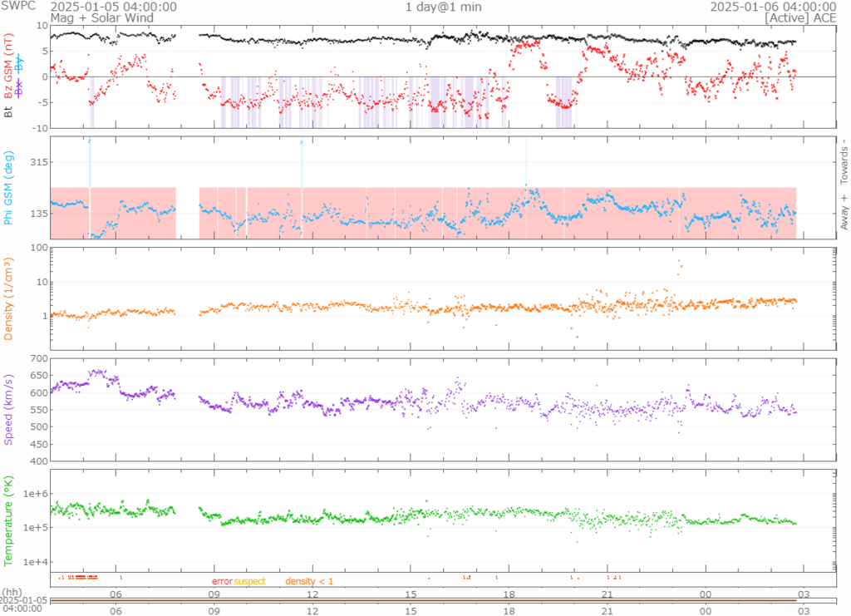Screen dimensions: 851x616
Task: Click the yellow 'suspect' legend entry
Action: tap(249, 581)
